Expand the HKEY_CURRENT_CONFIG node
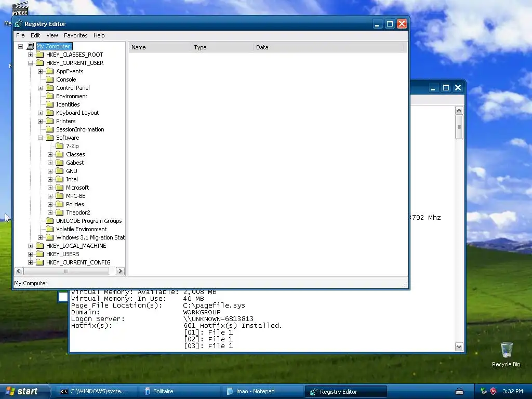The image size is (532, 399). pyautogui.click(x=30, y=262)
